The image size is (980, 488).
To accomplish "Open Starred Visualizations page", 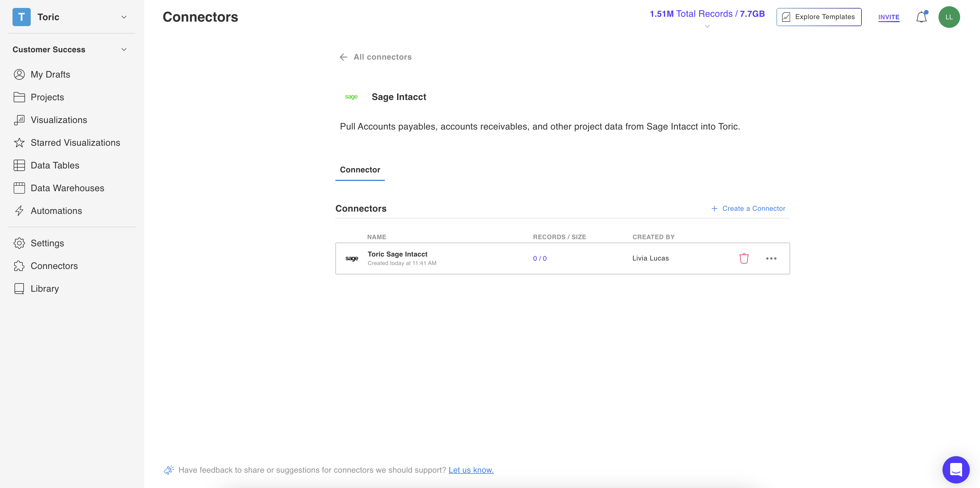I will [75, 143].
